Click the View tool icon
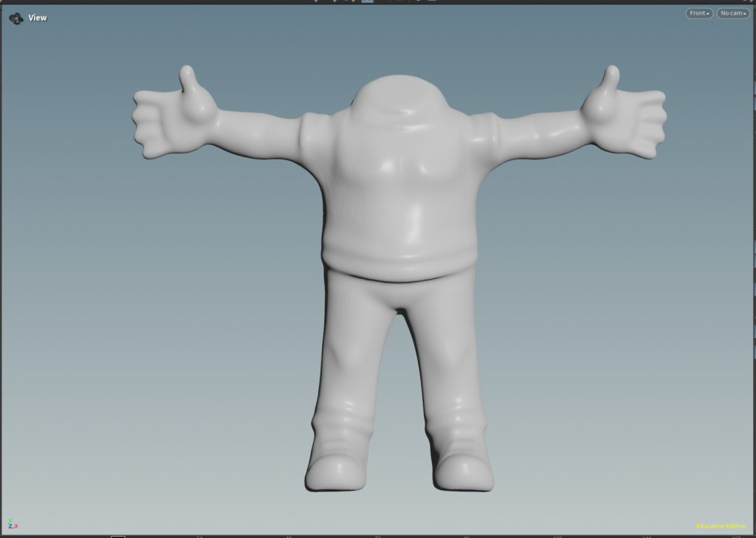 (x=16, y=18)
